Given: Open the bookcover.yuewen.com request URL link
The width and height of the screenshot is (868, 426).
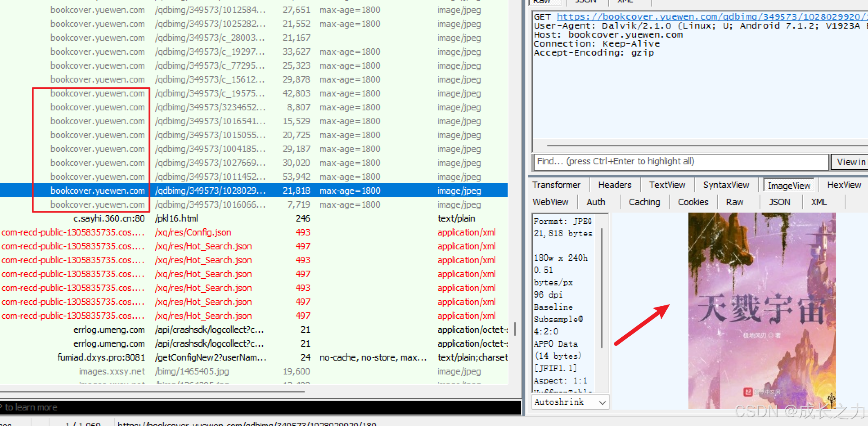Looking at the screenshot, I should click(712, 17).
